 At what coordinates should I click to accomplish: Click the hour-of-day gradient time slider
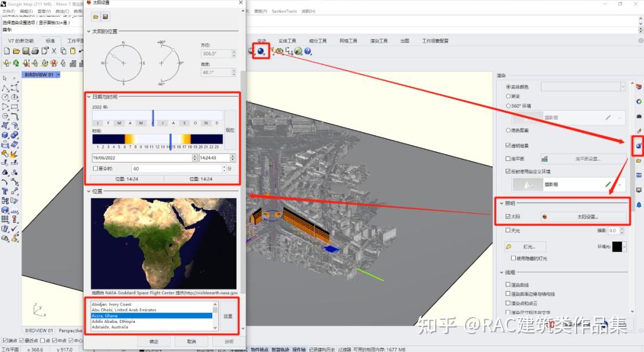(157, 139)
